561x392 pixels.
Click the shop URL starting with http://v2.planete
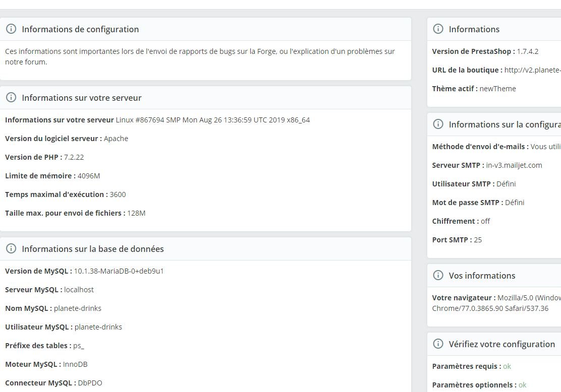[x=533, y=70]
